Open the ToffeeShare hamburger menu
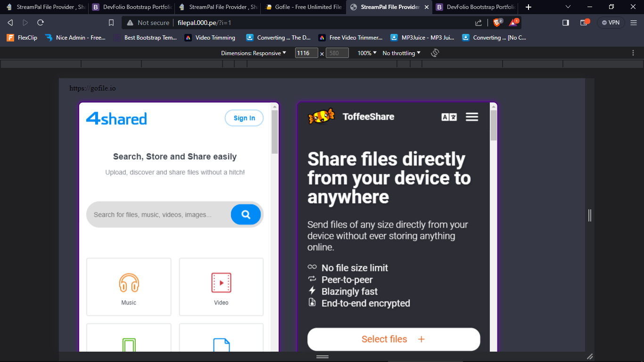The image size is (644, 362). (472, 117)
